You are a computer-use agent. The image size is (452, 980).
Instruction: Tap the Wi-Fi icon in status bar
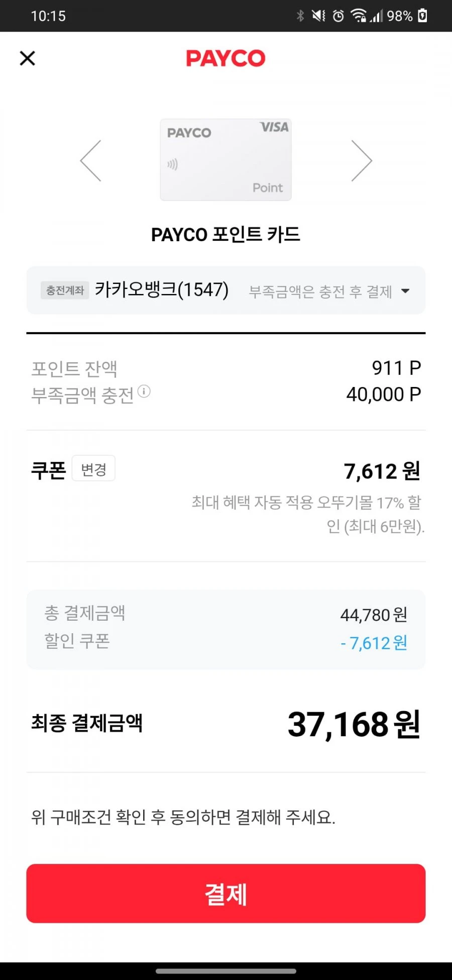coord(359,16)
